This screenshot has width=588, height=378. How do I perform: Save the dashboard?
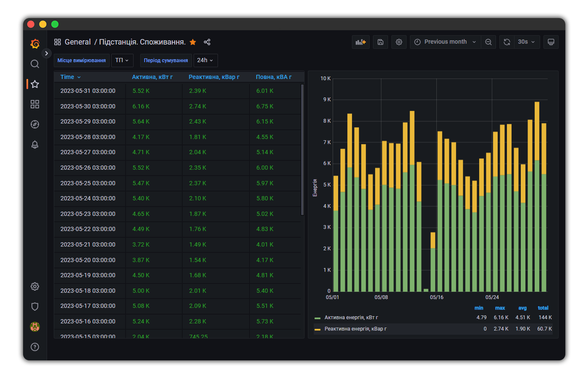pos(381,42)
